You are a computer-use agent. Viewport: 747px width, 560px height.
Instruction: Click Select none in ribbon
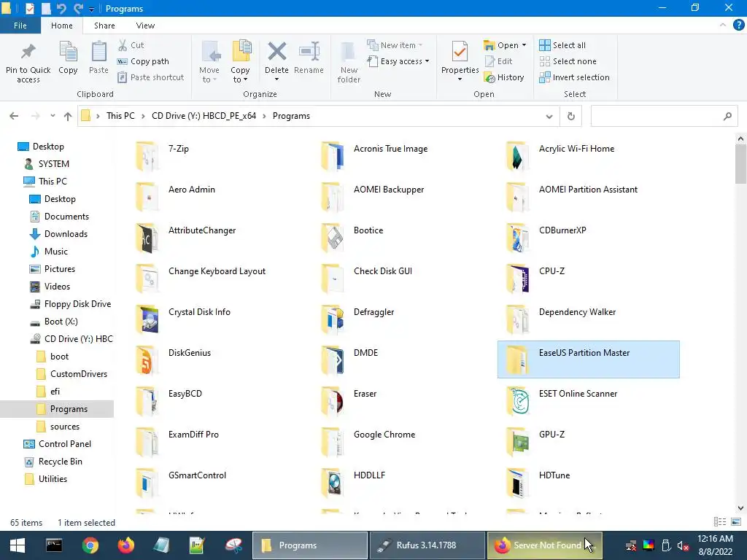point(568,61)
